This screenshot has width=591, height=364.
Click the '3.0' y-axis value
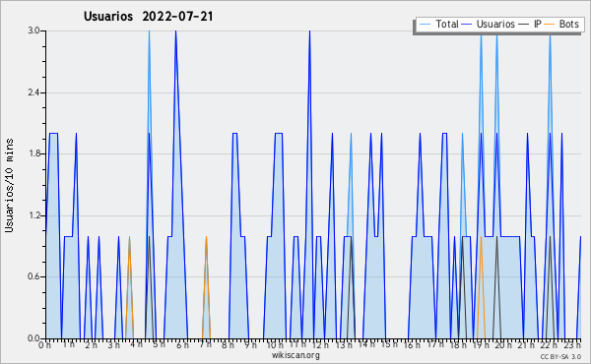click(x=33, y=30)
